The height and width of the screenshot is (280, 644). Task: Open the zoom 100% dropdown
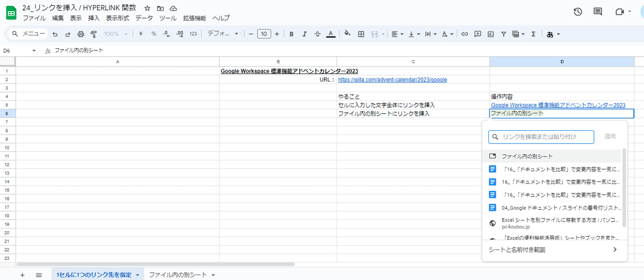pyautogui.click(x=115, y=34)
